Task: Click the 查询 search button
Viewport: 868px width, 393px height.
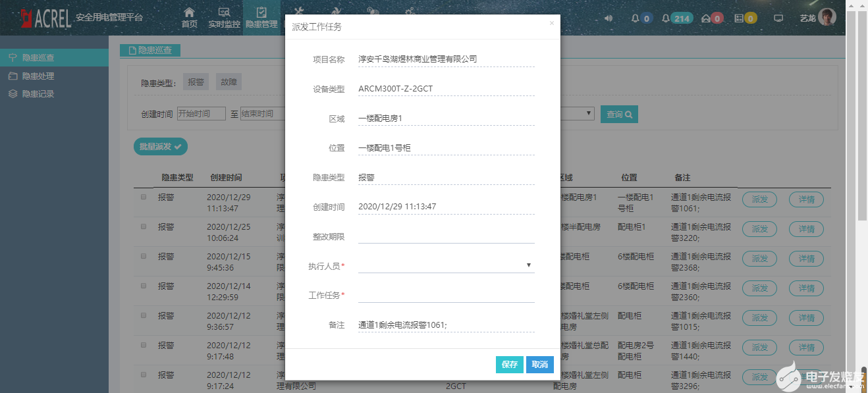Action: (x=619, y=115)
